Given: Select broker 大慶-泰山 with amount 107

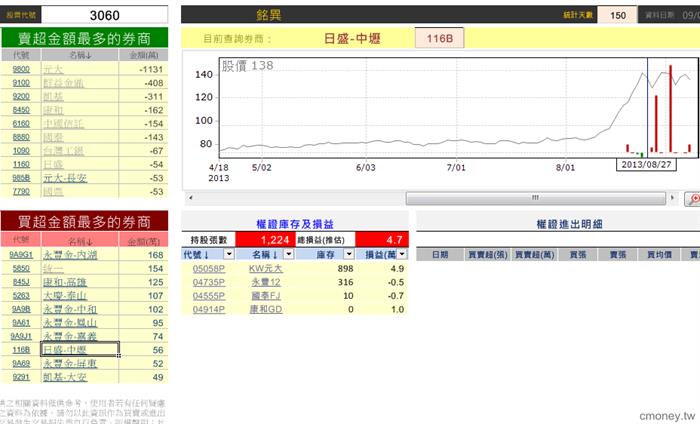Looking at the screenshot, I should (x=65, y=296).
